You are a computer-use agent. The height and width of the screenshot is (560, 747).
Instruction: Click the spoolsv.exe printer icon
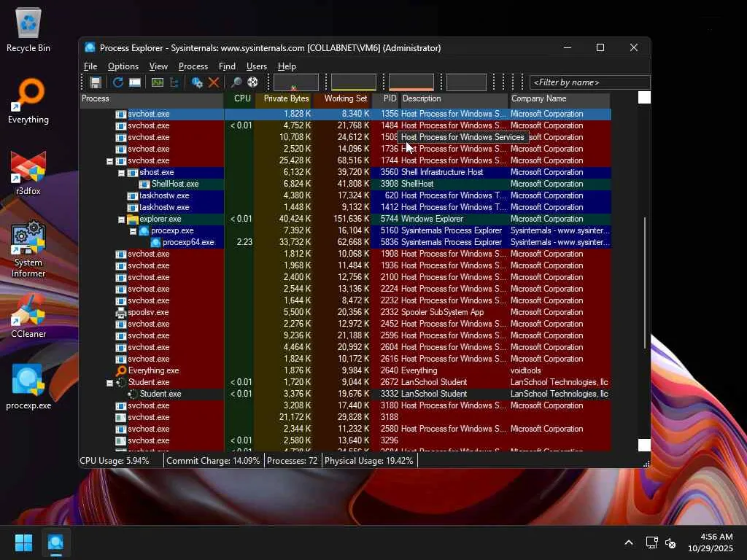(x=121, y=312)
